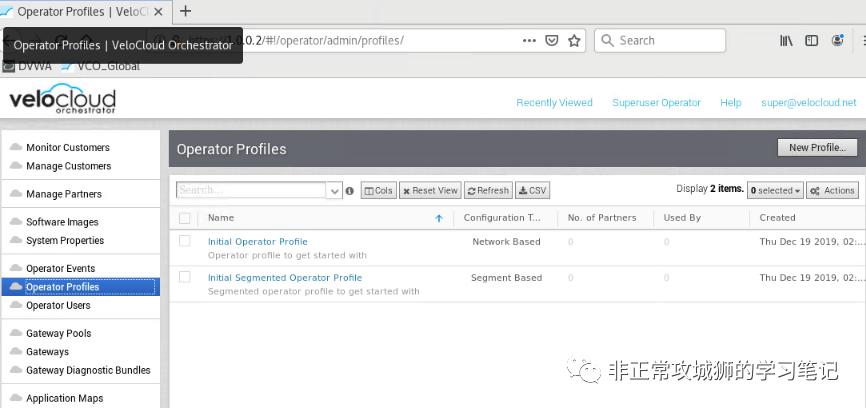The height and width of the screenshot is (408, 866).
Task: Click the Refresh button
Action: (488, 190)
